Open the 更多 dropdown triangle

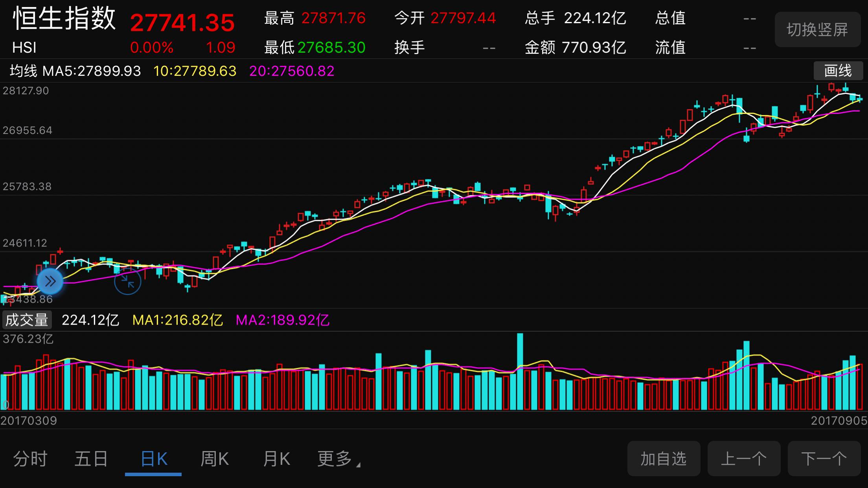point(358,465)
